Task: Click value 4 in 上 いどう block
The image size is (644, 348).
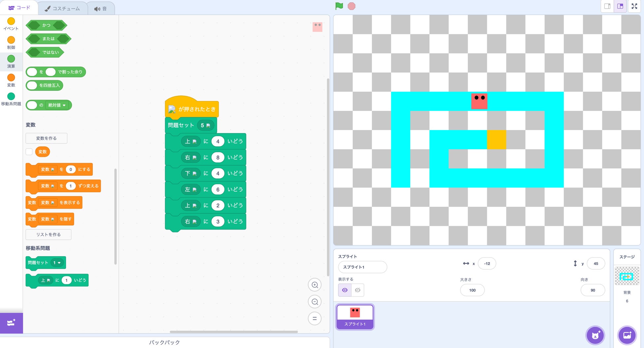Action: click(x=218, y=141)
